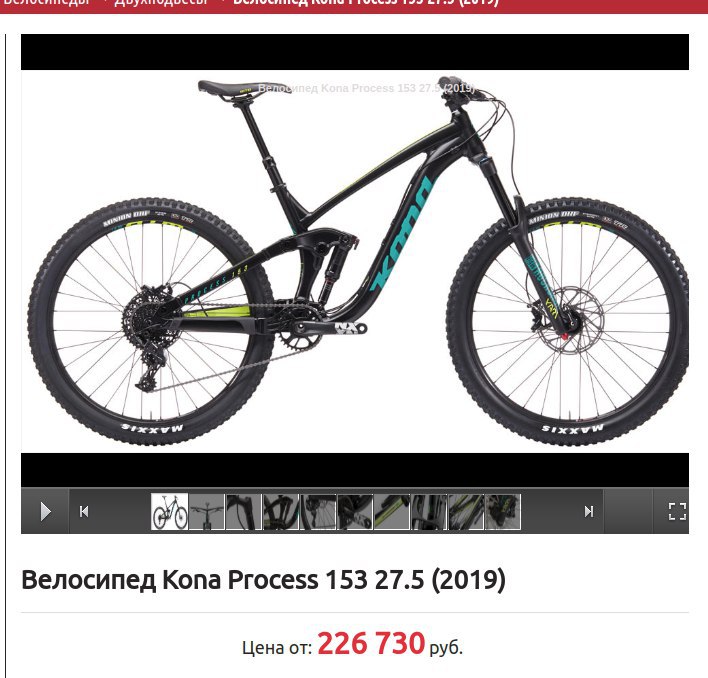Go to next image in gallery
Image resolution: width=708 pixels, height=678 pixels.
pyautogui.click(x=589, y=511)
